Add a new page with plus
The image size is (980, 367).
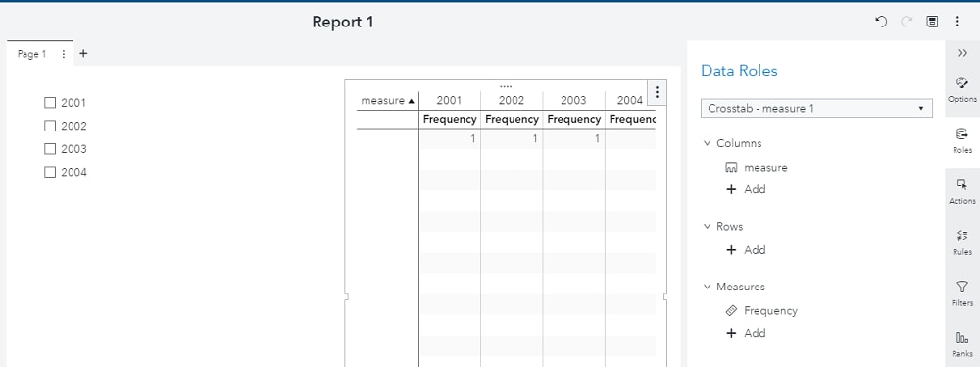(x=83, y=53)
